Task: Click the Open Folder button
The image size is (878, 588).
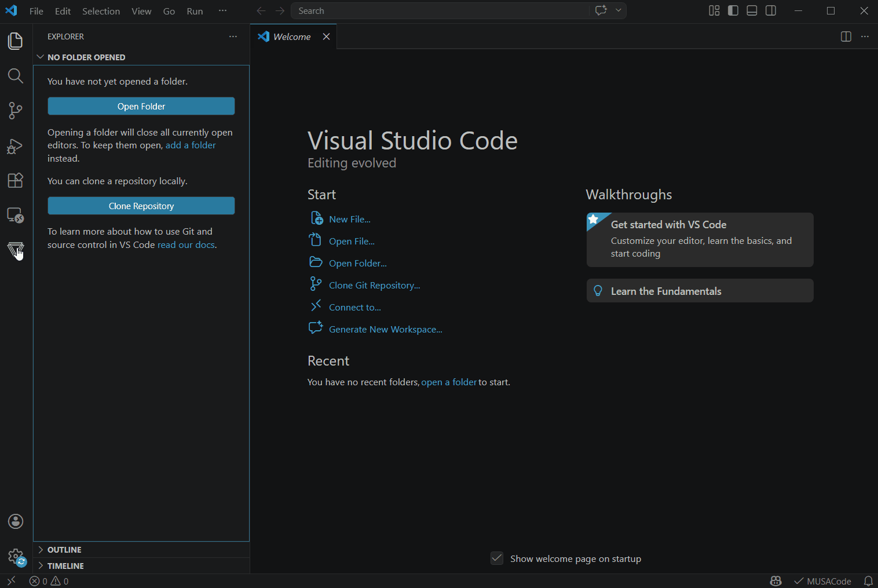Action: click(141, 106)
